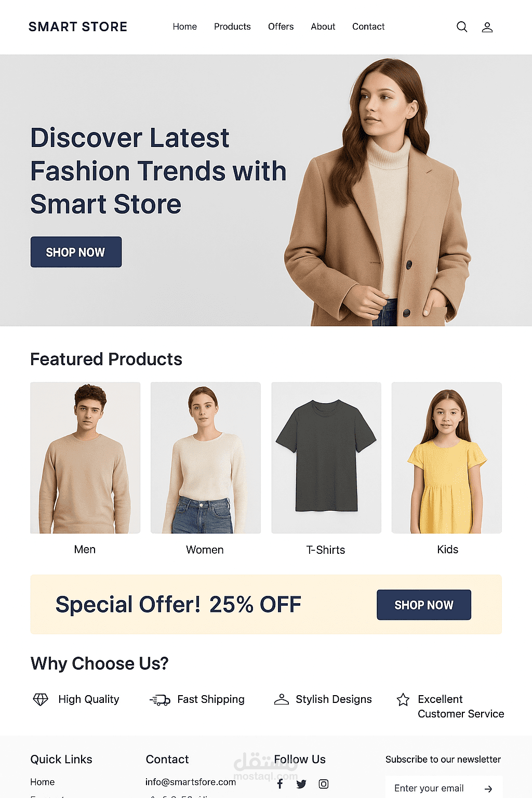Click the Home link under Quick Links
The image size is (532, 798).
pyautogui.click(x=43, y=782)
